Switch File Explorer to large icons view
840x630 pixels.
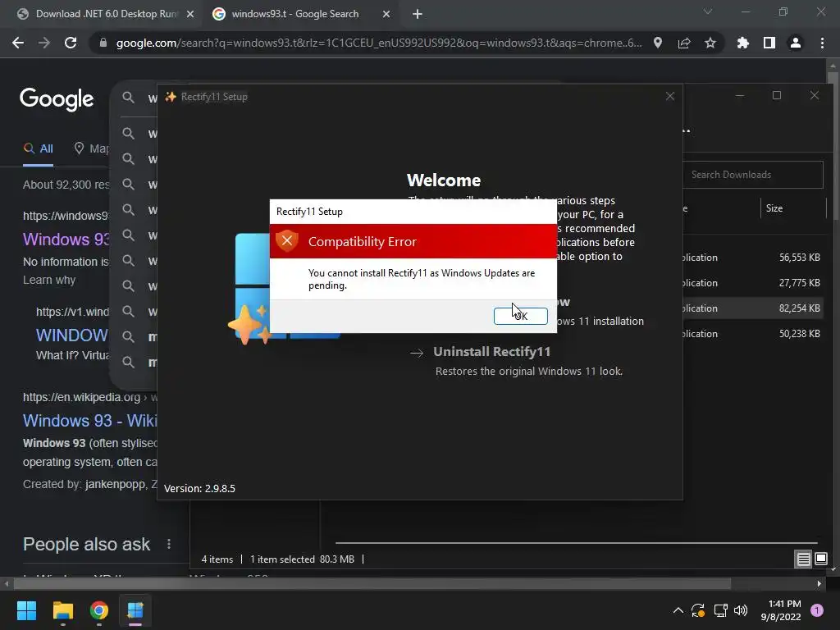tap(820, 559)
